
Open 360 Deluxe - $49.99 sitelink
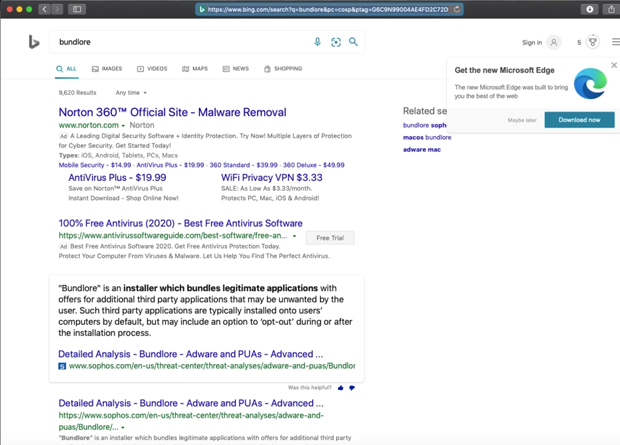(x=314, y=165)
